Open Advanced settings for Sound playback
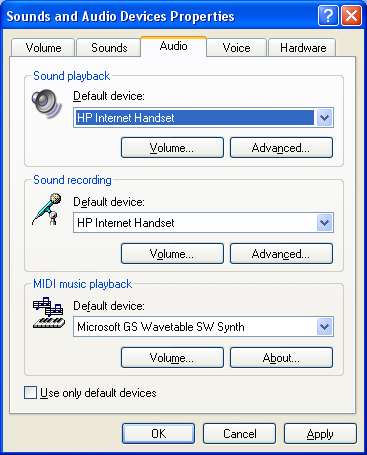Screen dimensions: 367x455 point(281,147)
